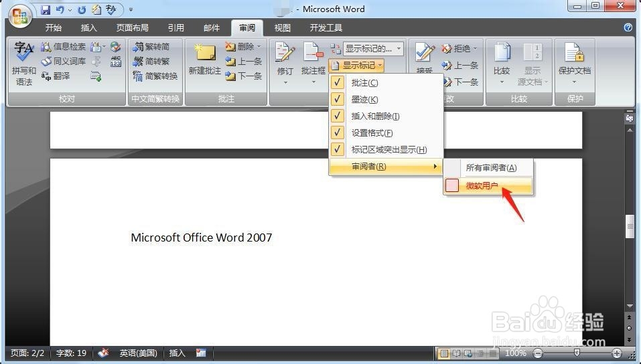Open the 页面布局 tab
This screenshot has height=364, width=641.
[x=132, y=28]
